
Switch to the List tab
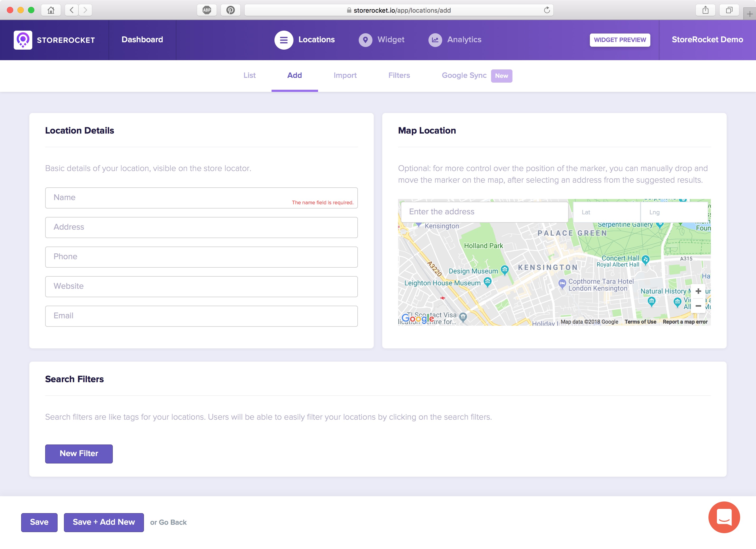(249, 75)
